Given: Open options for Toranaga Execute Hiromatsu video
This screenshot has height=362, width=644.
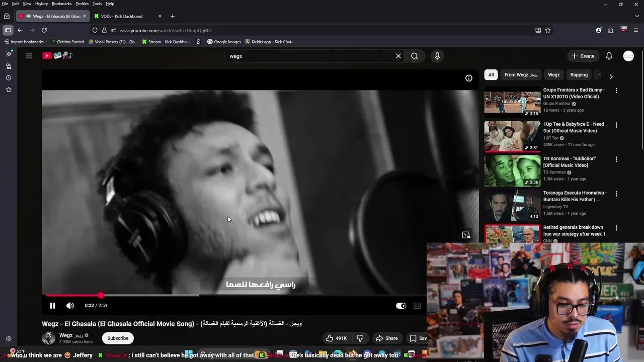Looking at the screenshot, I should coord(616,194).
